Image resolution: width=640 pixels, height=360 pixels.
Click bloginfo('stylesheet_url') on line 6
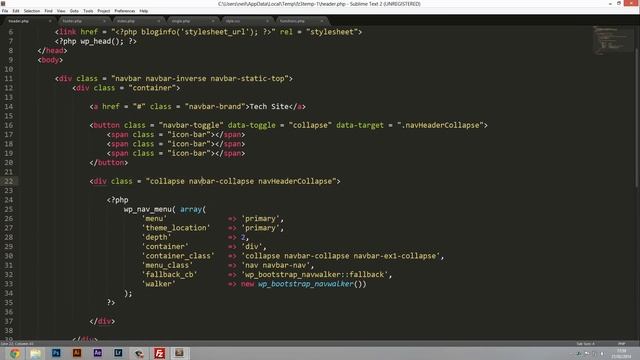[x=198, y=32]
